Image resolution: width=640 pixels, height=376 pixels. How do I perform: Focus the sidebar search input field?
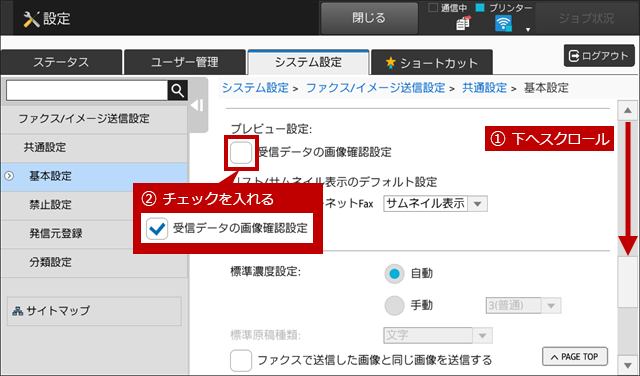click(87, 90)
